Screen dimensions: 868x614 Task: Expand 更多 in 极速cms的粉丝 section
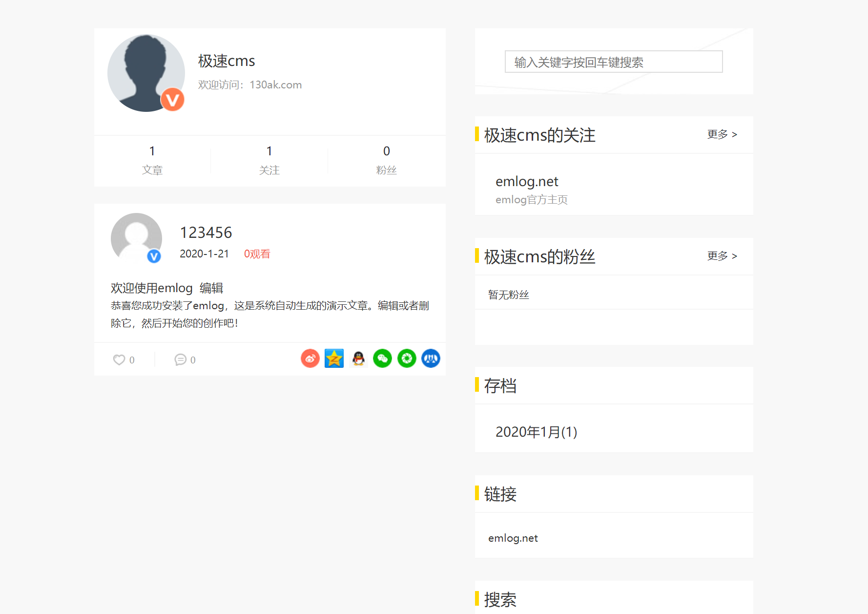[722, 256]
